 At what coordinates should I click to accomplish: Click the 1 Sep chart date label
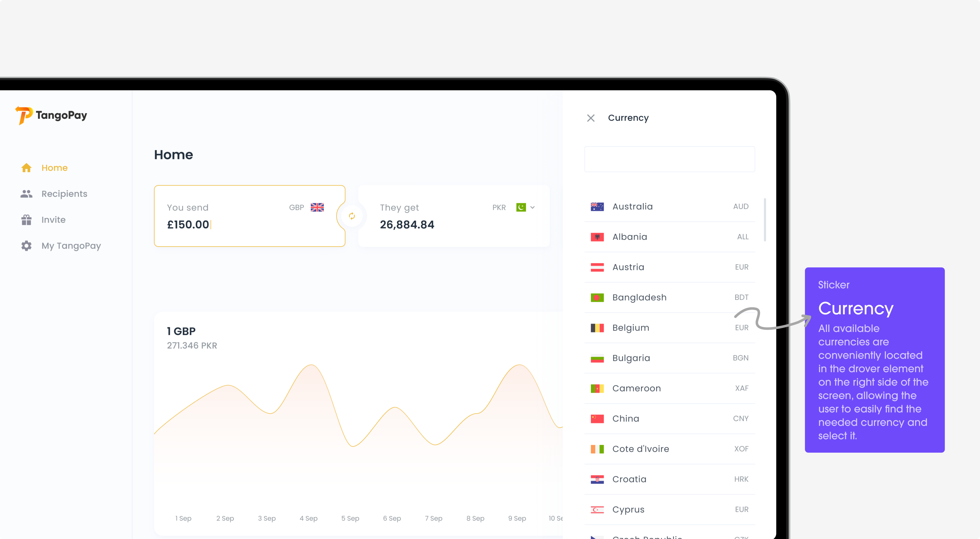pos(183,518)
